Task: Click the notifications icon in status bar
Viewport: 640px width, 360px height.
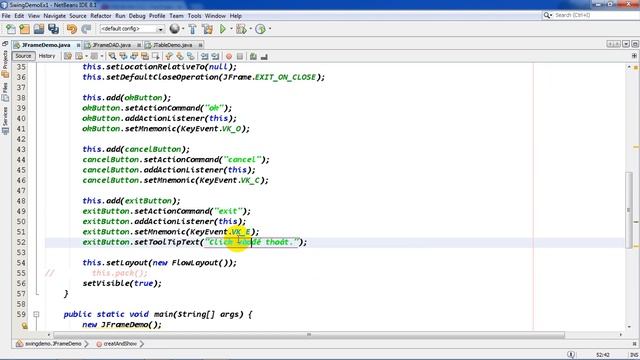Action: tap(571, 355)
